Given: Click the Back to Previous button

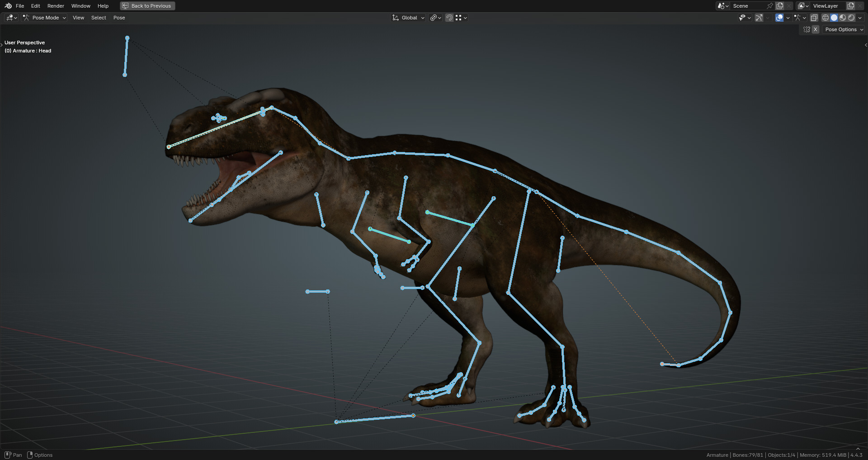Looking at the screenshot, I should 147,6.
